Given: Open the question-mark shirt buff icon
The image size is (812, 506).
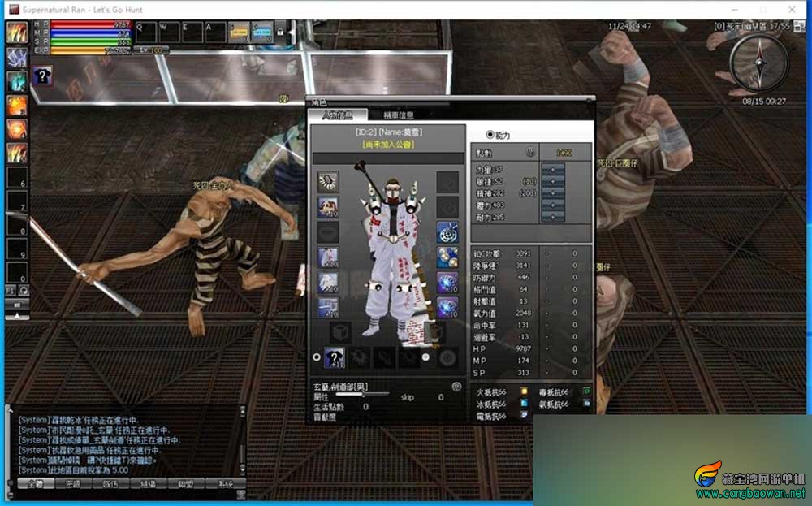Looking at the screenshot, I should [42, 76].
